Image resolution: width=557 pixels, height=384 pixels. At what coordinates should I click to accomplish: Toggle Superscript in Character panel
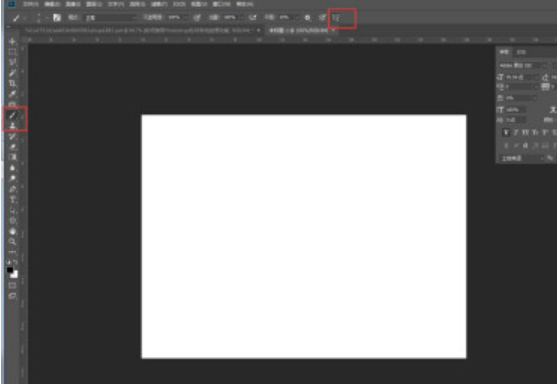[x=545, y=132]
